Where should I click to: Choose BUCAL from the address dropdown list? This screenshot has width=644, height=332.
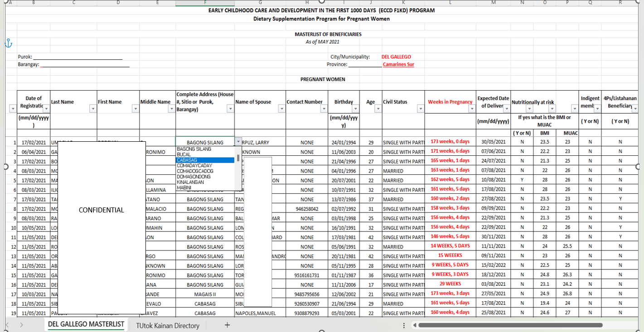click(206, 154)
